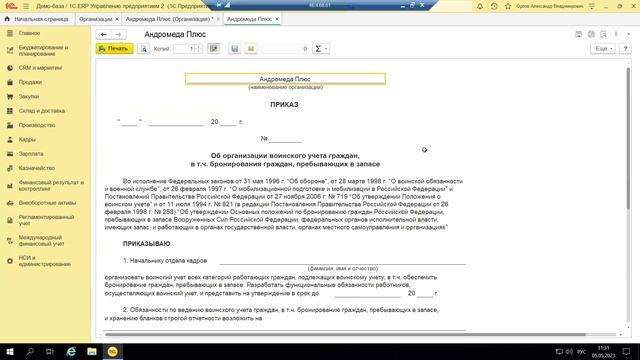This screenshot has height=360, width=640.
Task: Click the document's vertical scrollbar
Action: [628, 139]
